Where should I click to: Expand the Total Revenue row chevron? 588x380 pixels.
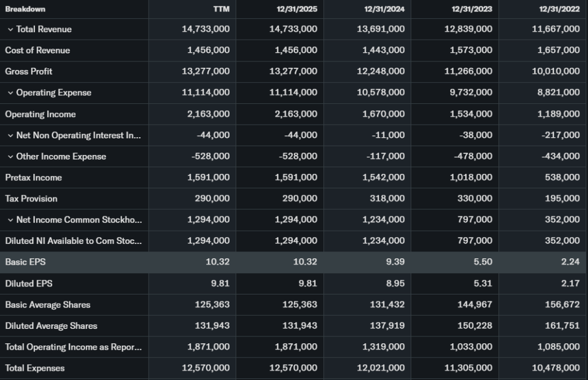[x=10, y=29]
